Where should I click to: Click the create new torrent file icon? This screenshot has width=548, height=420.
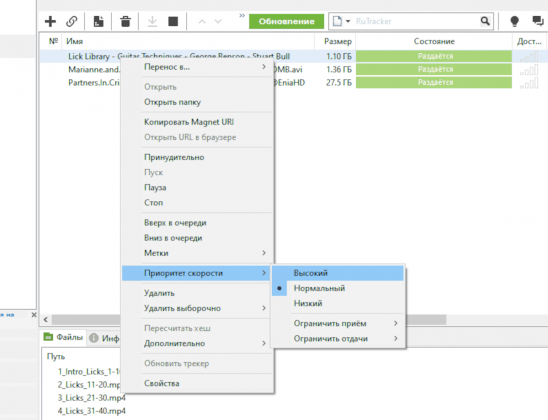point(98,21)
